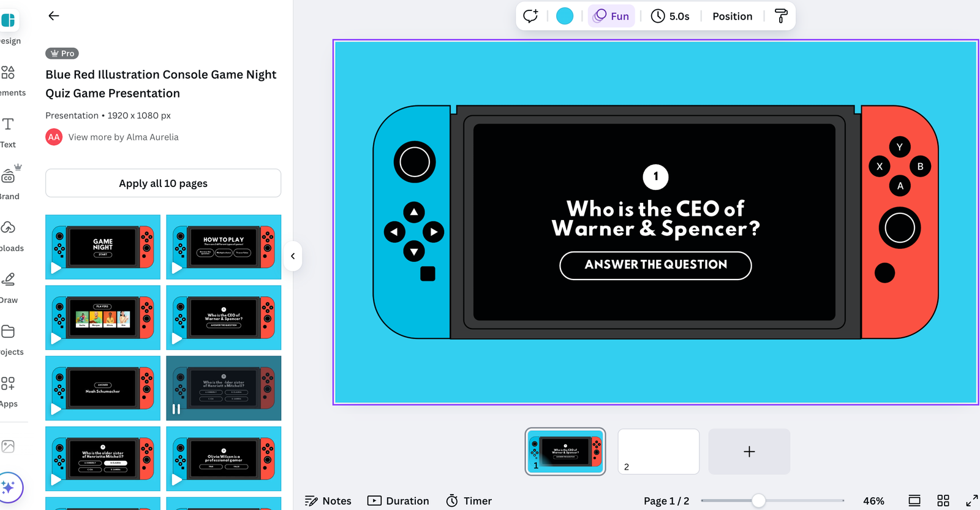
Task: Edit the 5.0s page timing
Action: point(670,16)
